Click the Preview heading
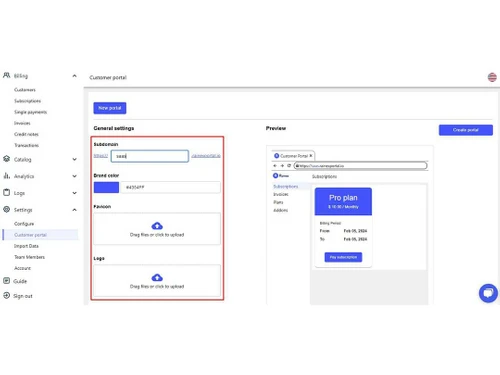This screenshot has height=375, width=500. click(276, 128)
